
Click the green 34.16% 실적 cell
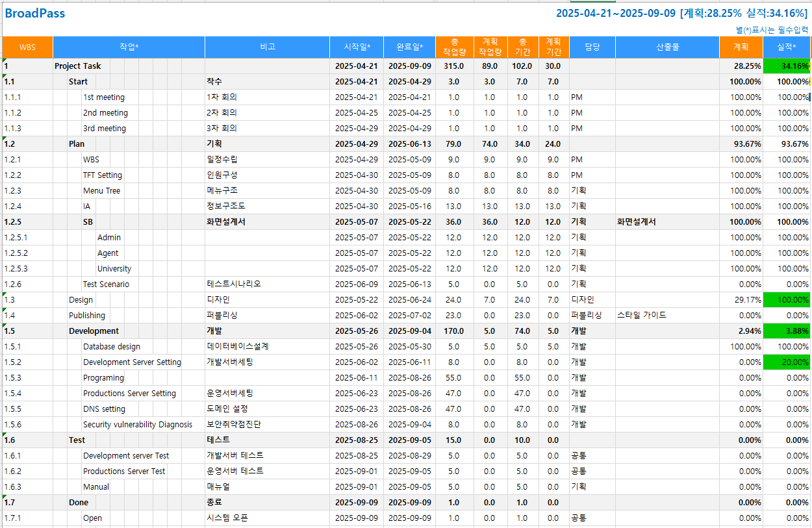tap(786, 66)
